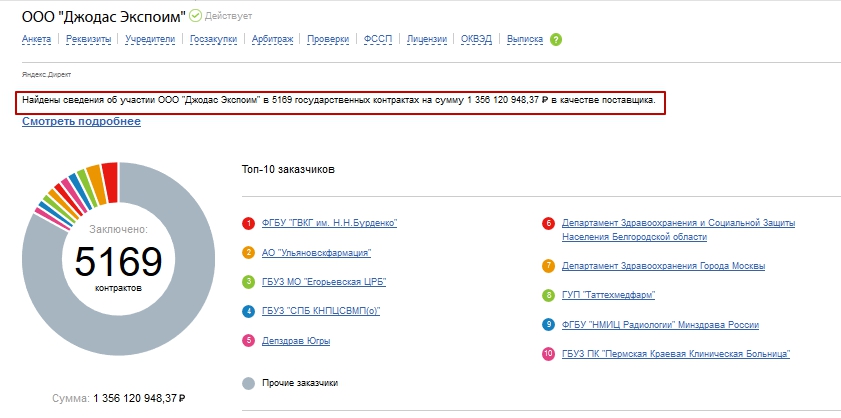This screenshot has height=418, width=841.
Task: Open Департамент Здравоохранения Белгородской области link
Action: (x=678, y=230)
